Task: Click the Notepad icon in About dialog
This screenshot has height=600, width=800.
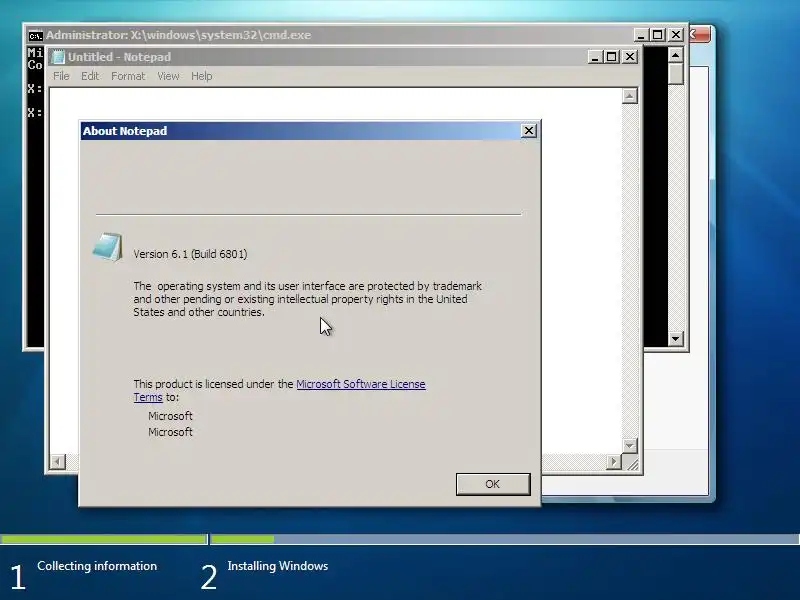Action: click(108, 247)
